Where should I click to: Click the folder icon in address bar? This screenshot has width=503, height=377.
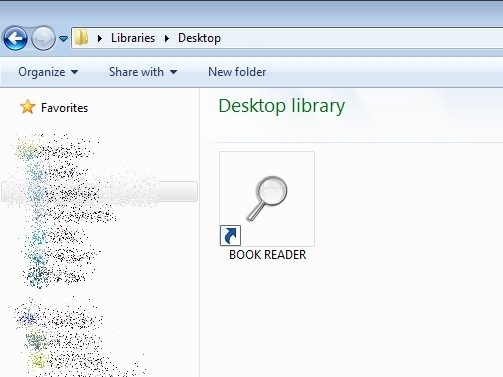(81, 38)
